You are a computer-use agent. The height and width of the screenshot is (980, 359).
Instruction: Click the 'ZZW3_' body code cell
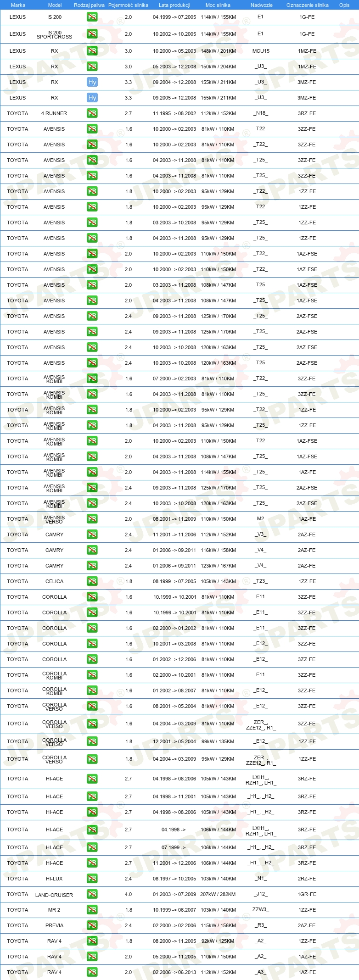point(260,910)
